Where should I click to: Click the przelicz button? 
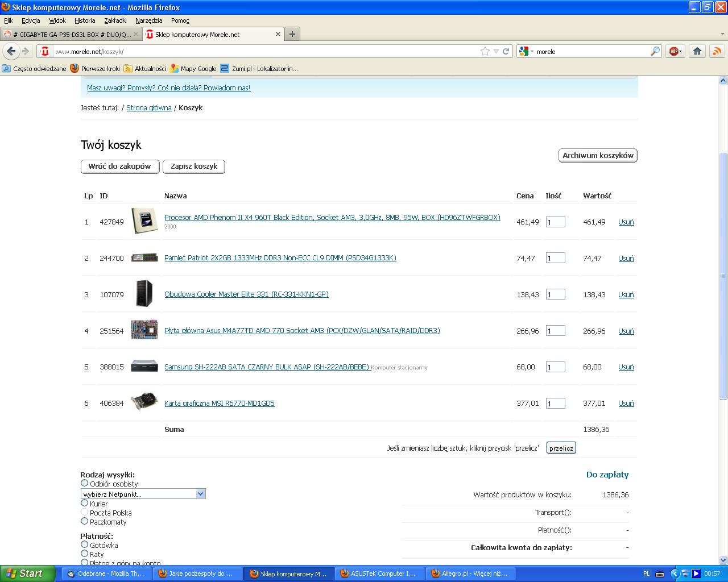click(x=561, y=448)
